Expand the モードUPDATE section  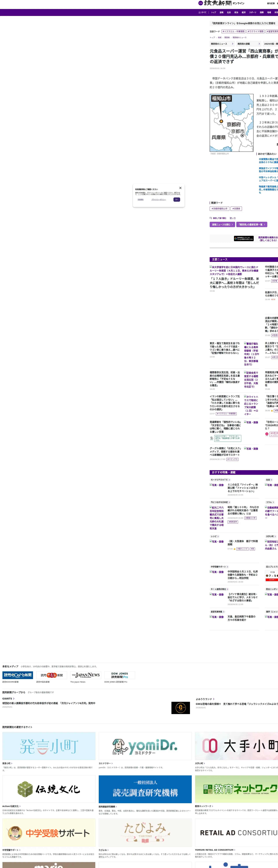tap(220, 480)
